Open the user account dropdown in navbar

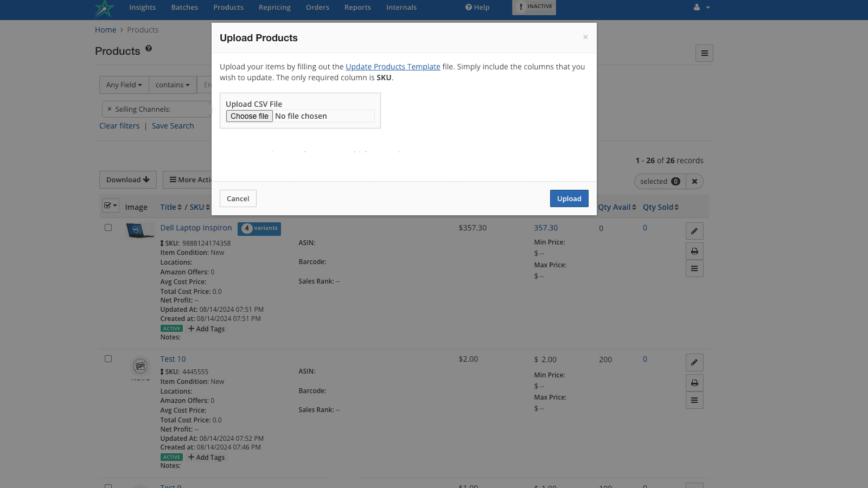(701, 8)
